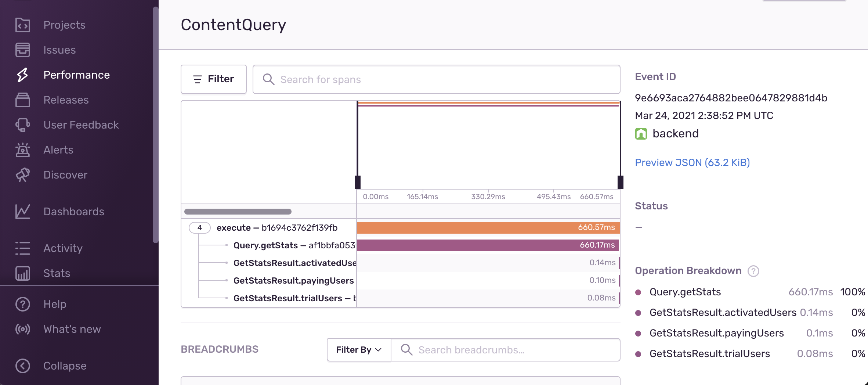Click GetStatsResult.activatedUsers in Operation Breakdown

point(723,313)
